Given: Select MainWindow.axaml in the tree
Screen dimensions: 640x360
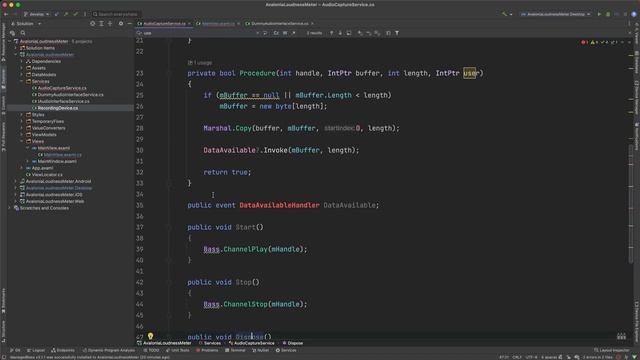Looking at the screenshot, I should (57, 161).
